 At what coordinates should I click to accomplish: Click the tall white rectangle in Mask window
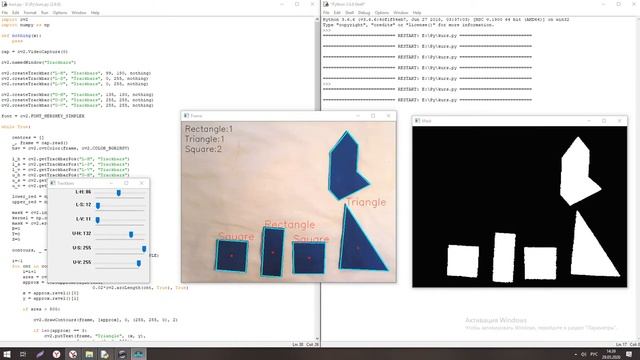[504, 257]
